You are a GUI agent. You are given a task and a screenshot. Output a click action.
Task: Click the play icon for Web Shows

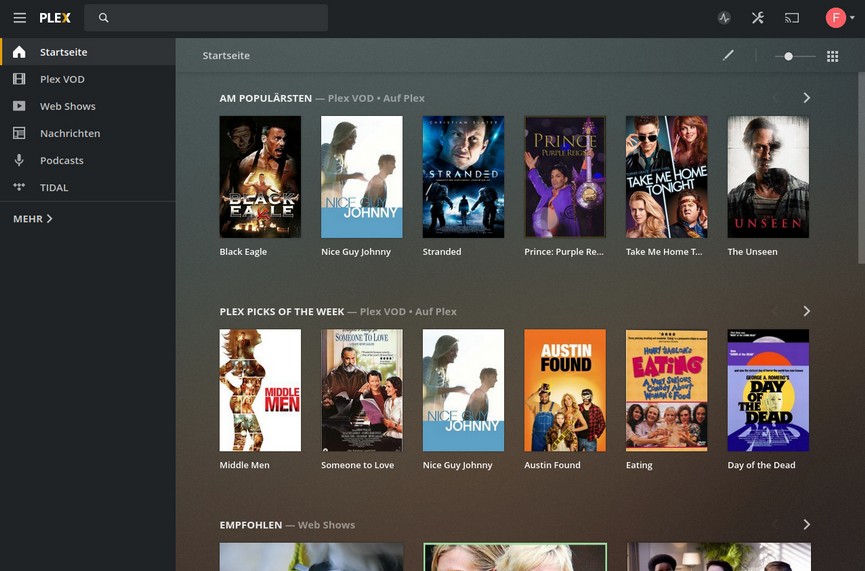19,106
